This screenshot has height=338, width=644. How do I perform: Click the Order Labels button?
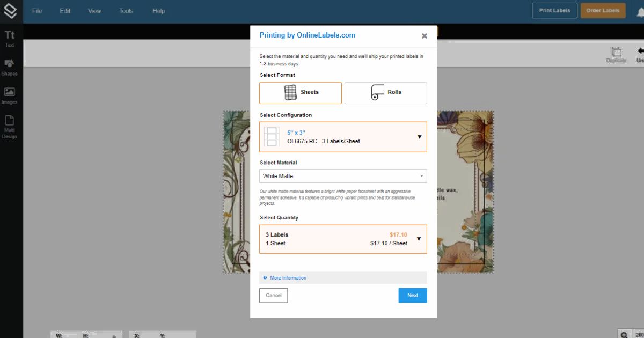[603, 11]
